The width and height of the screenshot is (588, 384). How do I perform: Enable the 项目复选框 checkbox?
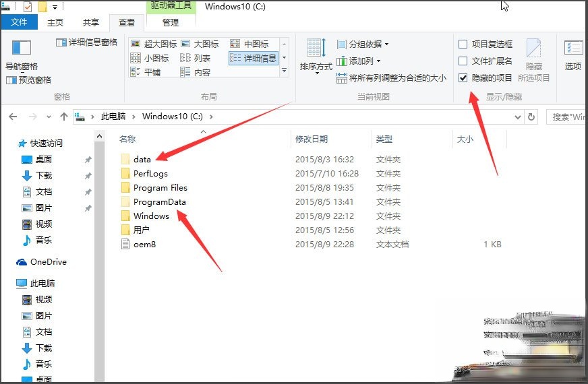pyautogui.click(x=463, y=44)
